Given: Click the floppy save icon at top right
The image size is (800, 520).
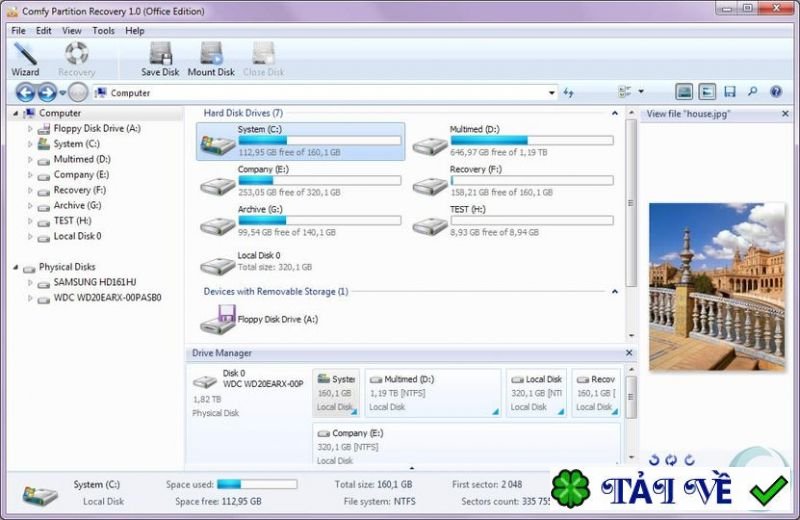Looking at the screenshot, I should coord(730,92).
